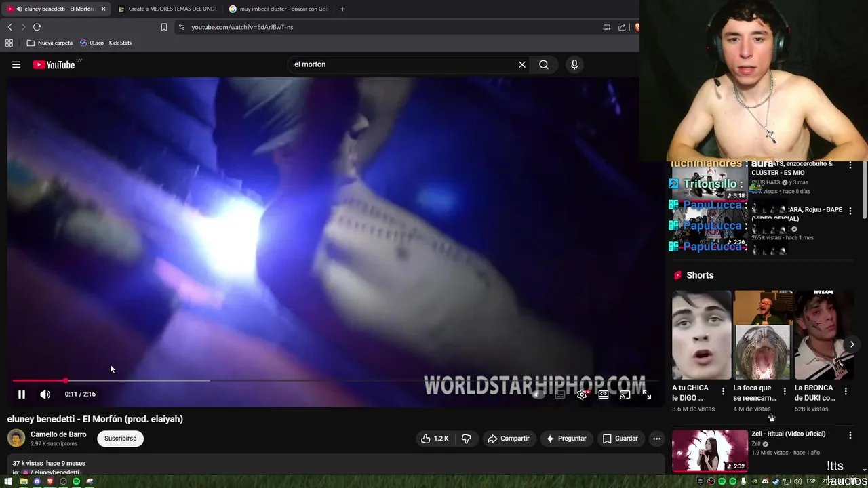The width and height of the screenshot is (868, 488).
Task: Switch to theater mode
Action: tap(604, 394)
